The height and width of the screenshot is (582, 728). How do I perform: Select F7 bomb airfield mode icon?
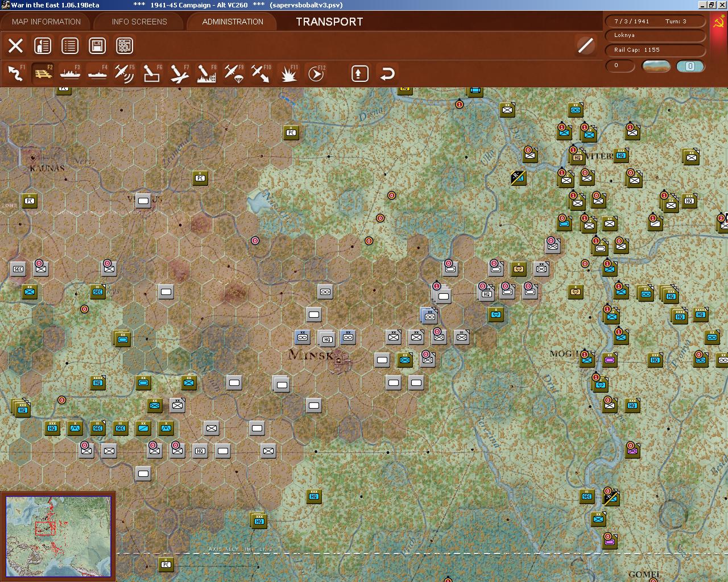(179, 73)
